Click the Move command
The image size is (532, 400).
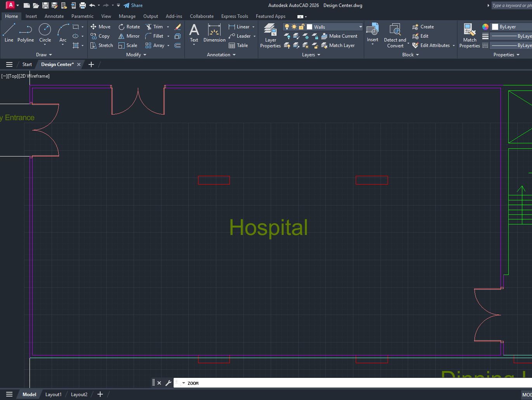pos(101,27)
